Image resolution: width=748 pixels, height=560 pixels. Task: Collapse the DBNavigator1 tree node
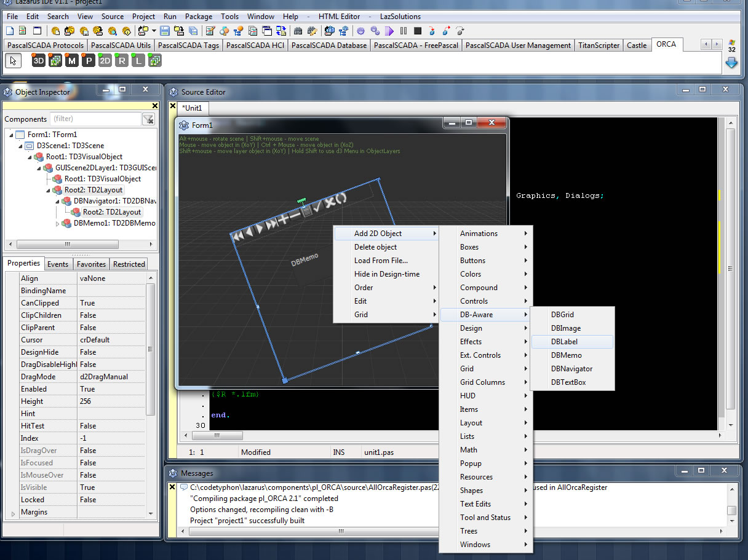tap(58, 201)
